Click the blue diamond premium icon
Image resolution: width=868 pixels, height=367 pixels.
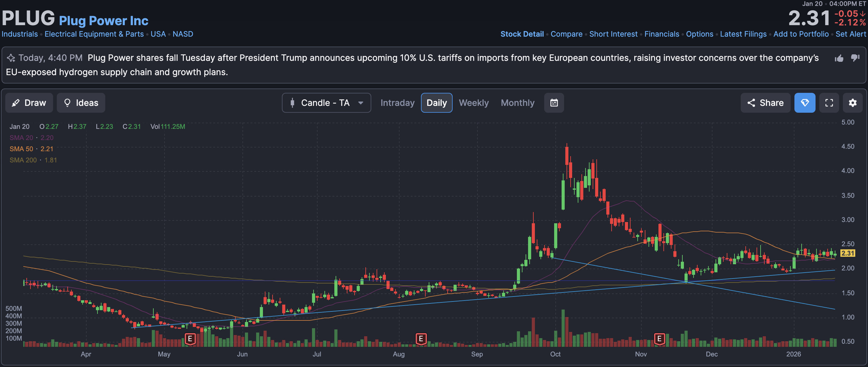(804, 103)
